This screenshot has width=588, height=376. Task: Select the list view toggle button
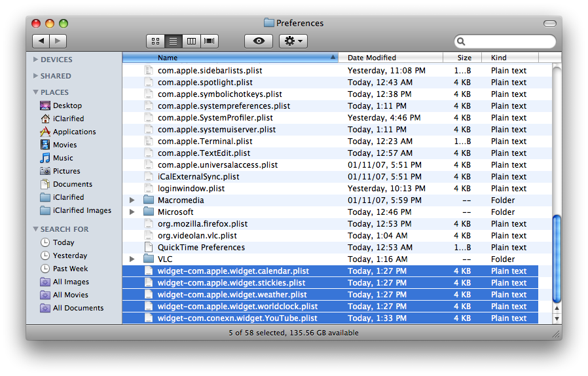tap(174, 41)
